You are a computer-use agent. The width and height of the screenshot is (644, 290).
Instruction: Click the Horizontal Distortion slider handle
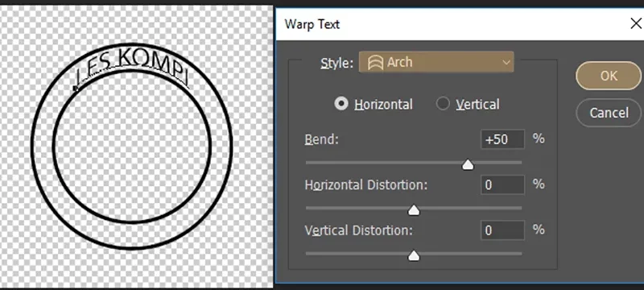pos(414,210)
